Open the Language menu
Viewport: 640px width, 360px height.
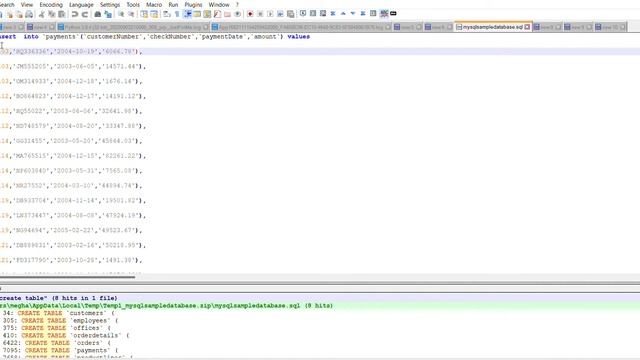click(81, 4)
